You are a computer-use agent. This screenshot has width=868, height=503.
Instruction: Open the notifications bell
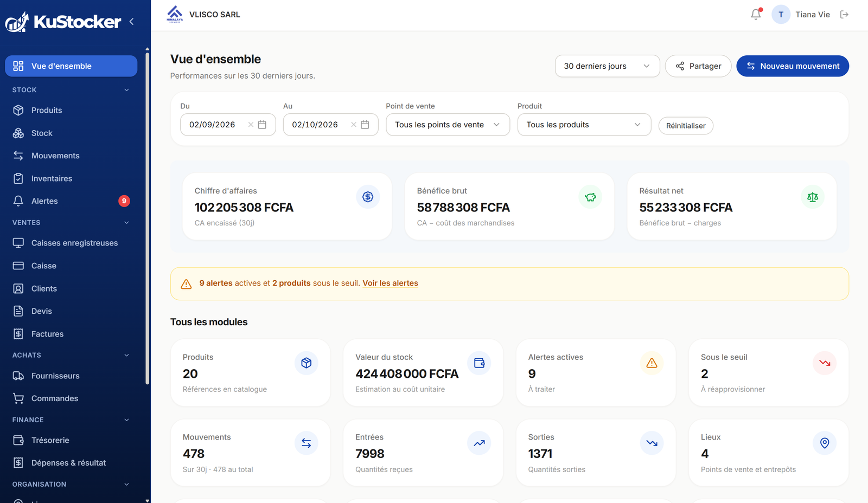756,15
